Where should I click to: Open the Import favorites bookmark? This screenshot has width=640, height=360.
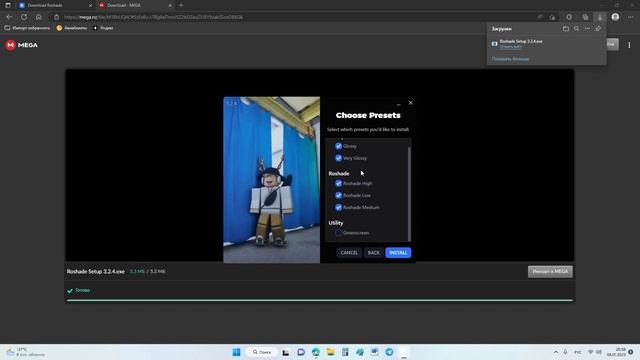coord(27,28)
